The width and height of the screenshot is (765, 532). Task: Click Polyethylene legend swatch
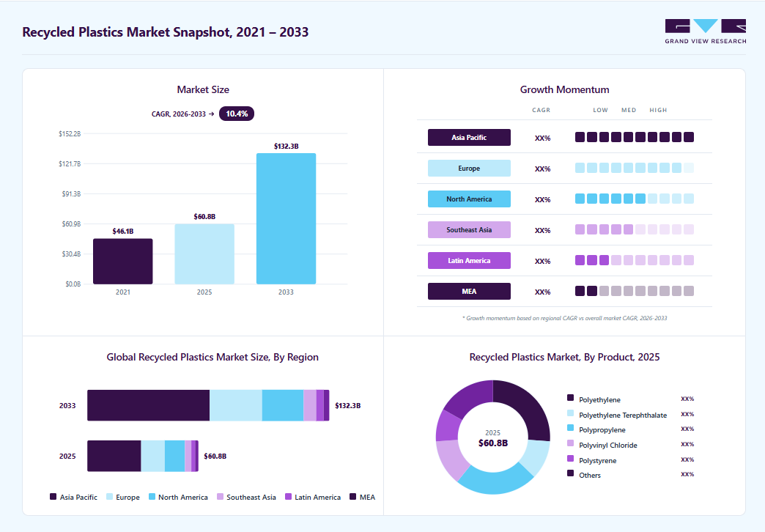tap(570, 398)
